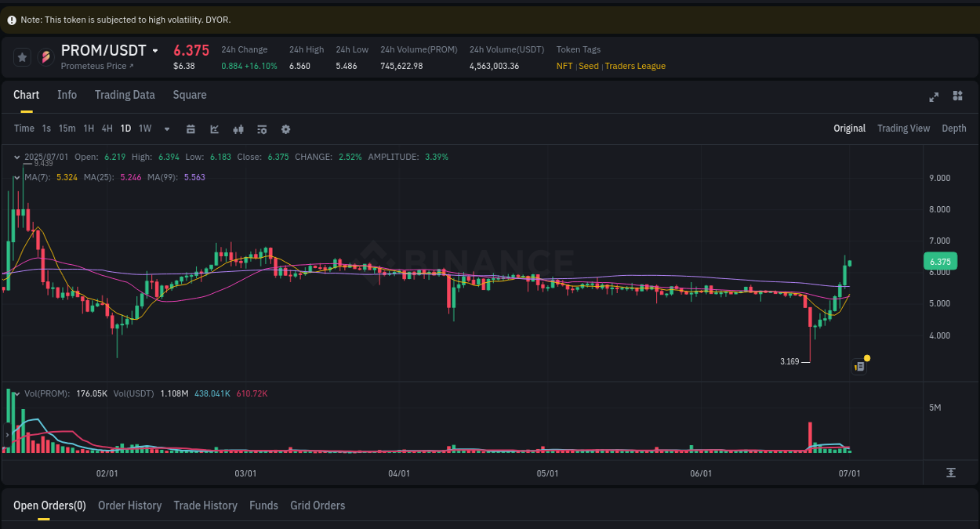
Task: Expand chart to fullscreen view
Action: pyautogui.click(x=934, y=97)
